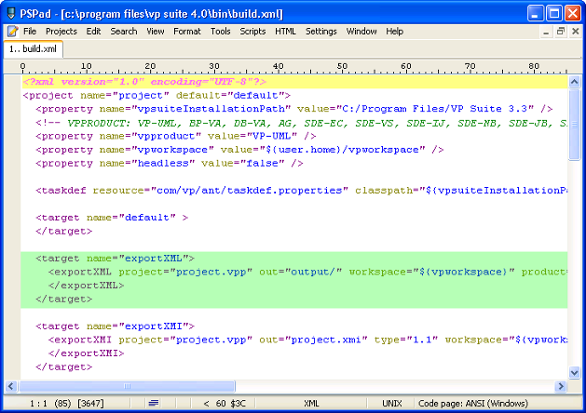
Task: Open the HTML menu
Action: (286, 31)
